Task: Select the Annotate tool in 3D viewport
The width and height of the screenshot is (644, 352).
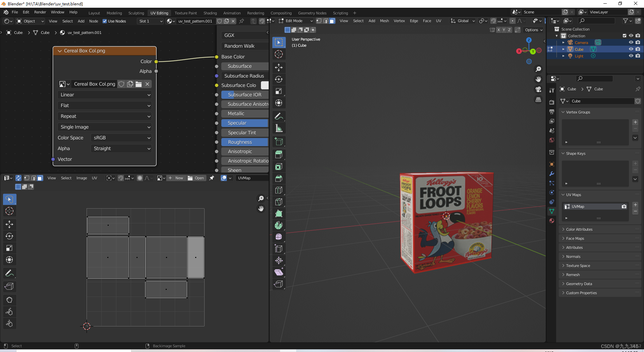Action: point(279,116)
